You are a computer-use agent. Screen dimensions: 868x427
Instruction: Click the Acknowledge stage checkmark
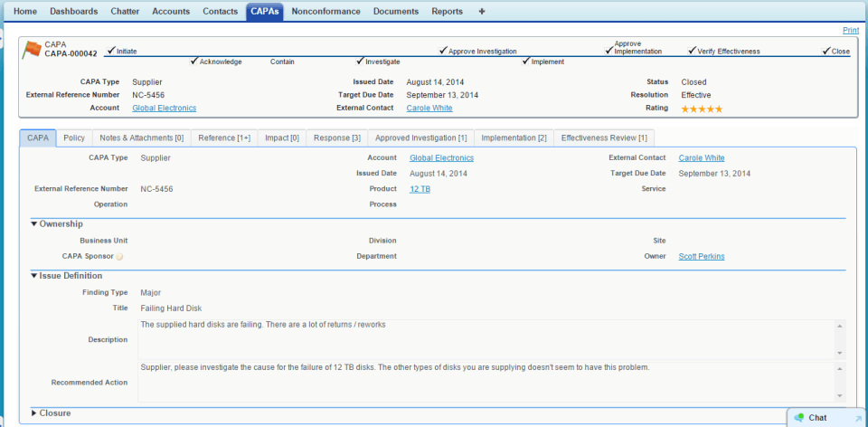click(x=193, y=61)
